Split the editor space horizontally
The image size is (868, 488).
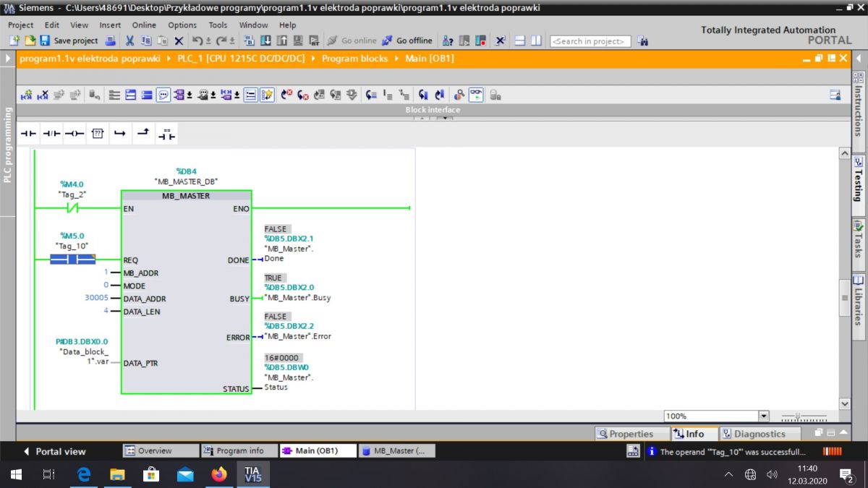(x=522, y=40)
